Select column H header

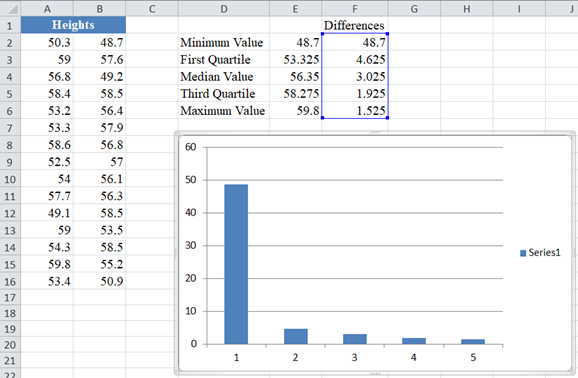467,8
